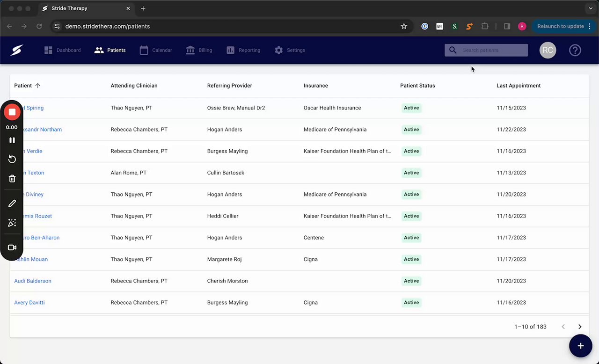This screenshot has width=599, height=364.
Task: Open patient Audi Balderson
Action: [33, 281]
